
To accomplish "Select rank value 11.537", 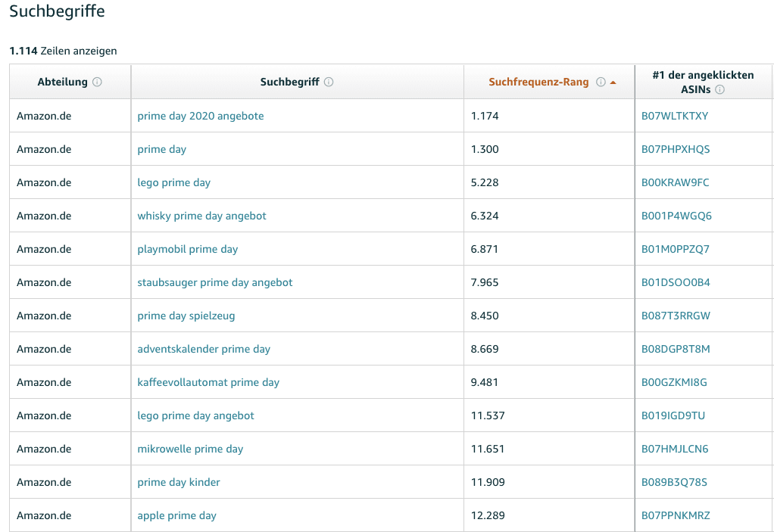I will [x=488, y=415].
